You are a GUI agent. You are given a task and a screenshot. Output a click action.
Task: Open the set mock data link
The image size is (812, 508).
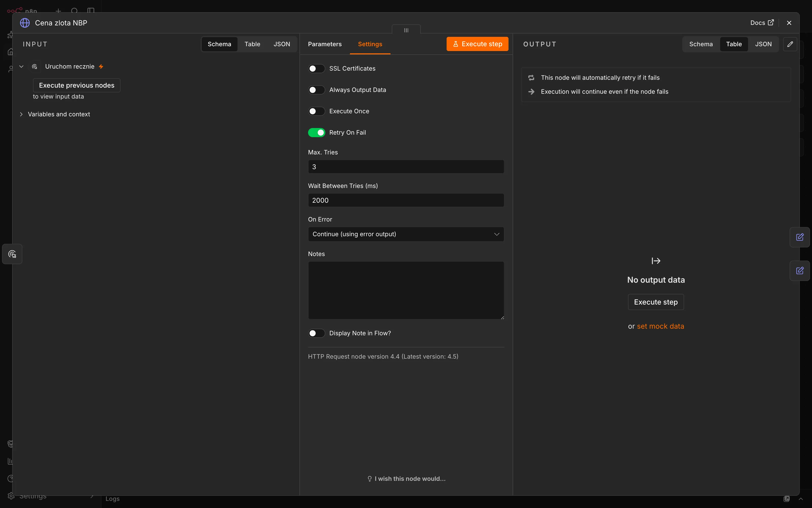[660, 326]
